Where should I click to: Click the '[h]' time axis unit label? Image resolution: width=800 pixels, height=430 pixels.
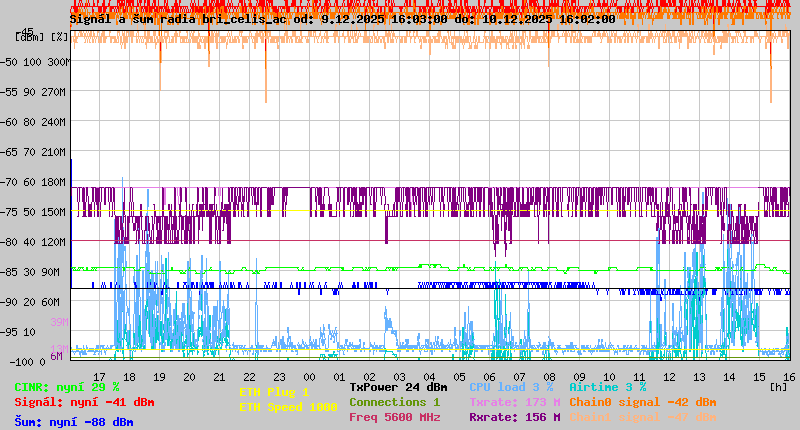(778, 387)
